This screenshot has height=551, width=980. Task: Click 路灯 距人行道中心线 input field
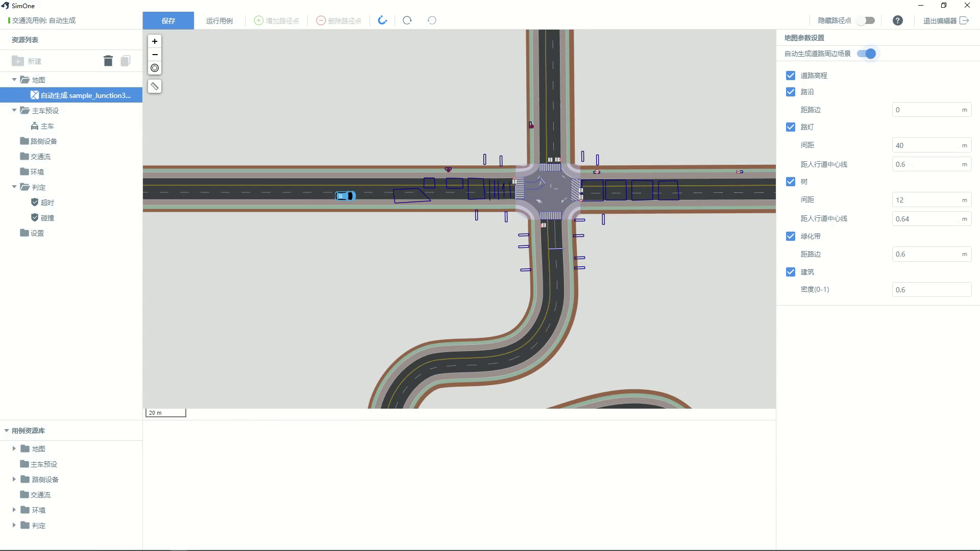932,164
